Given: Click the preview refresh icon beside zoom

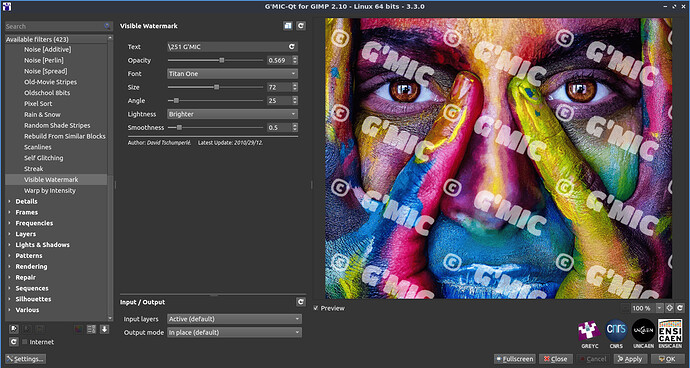Looking at the screenshot, I should tap(680, 308).
